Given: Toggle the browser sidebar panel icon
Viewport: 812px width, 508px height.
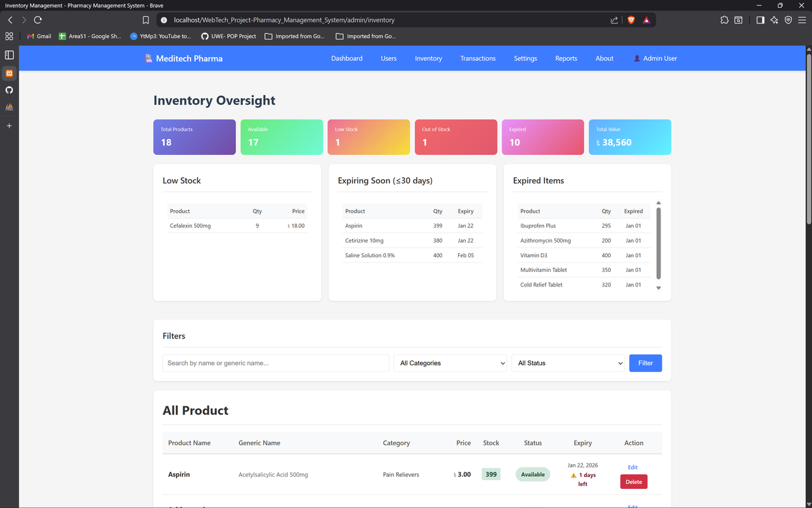Looking at the screenshot, I should (x=760, y=20).
